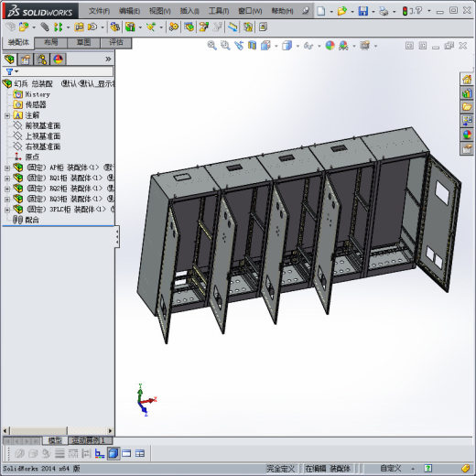The width and height of the screenshot is (476, 476).
Task: Expand the AP柜 装配体 tree node
Action: (x=7, y=168)
